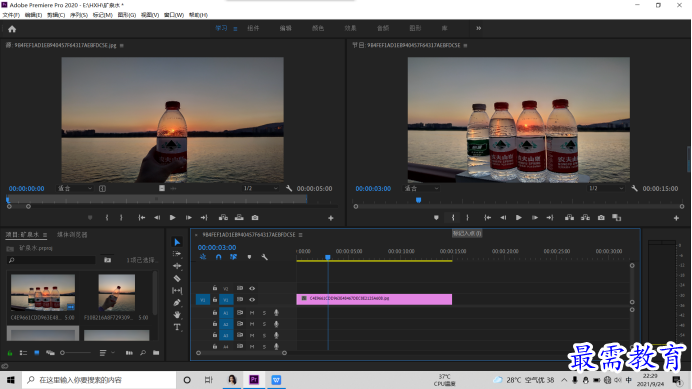Toggle nest sequence insert mode in timeline
692x389 pixels.
(x=203, y=257)
